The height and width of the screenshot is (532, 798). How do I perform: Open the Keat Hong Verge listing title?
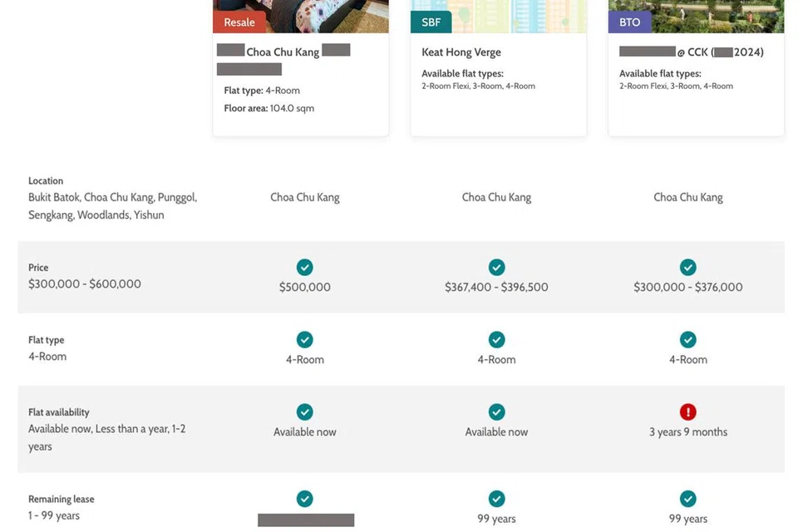[461, 52]
